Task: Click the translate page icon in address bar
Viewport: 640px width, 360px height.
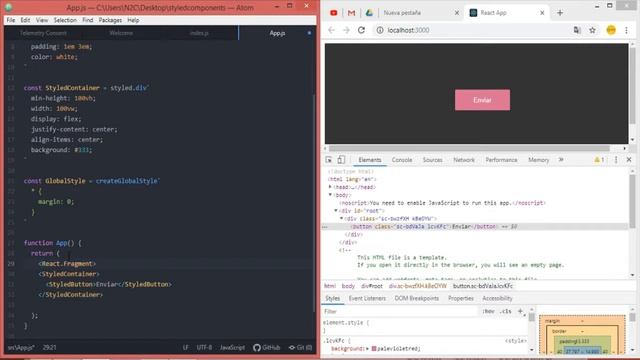Action: 577,30
